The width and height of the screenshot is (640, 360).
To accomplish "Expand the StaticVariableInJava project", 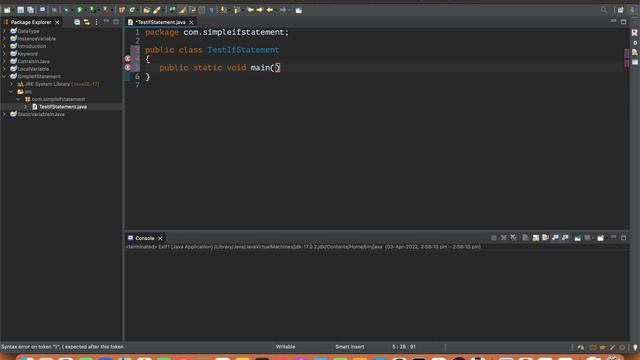I will (4, 114).
